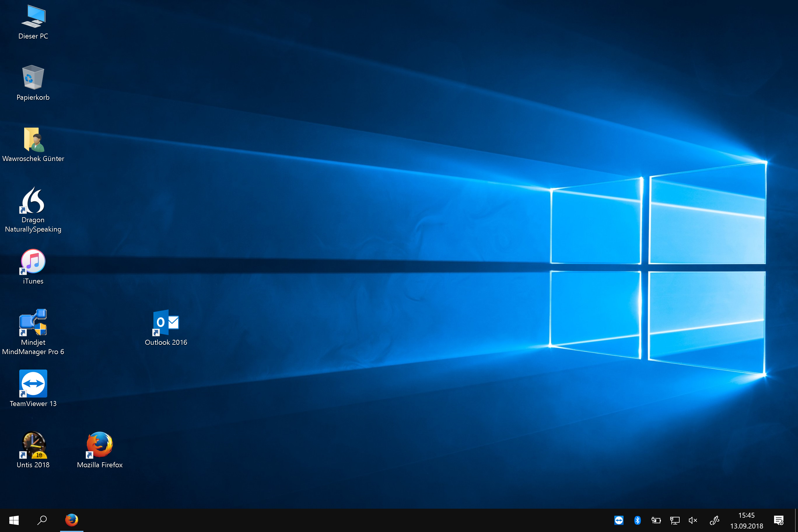
Task: Open the Bluetooth tray icon
Action: tap(638, 520)
